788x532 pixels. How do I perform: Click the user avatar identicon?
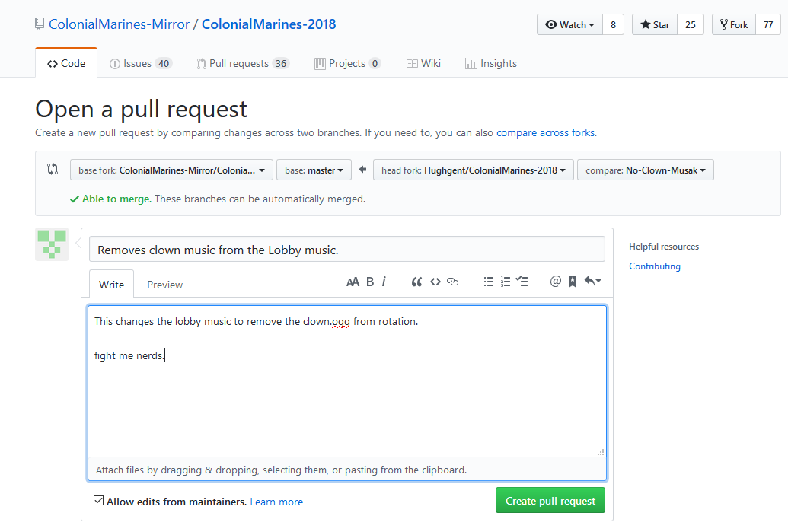(52, 244)
